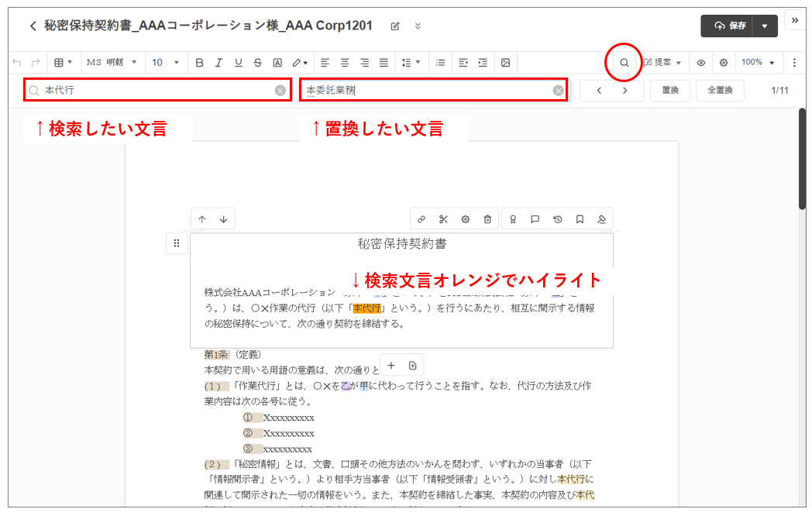Open the block history clock icon
This screenshot has height=516, width=812.
[557, 219]
